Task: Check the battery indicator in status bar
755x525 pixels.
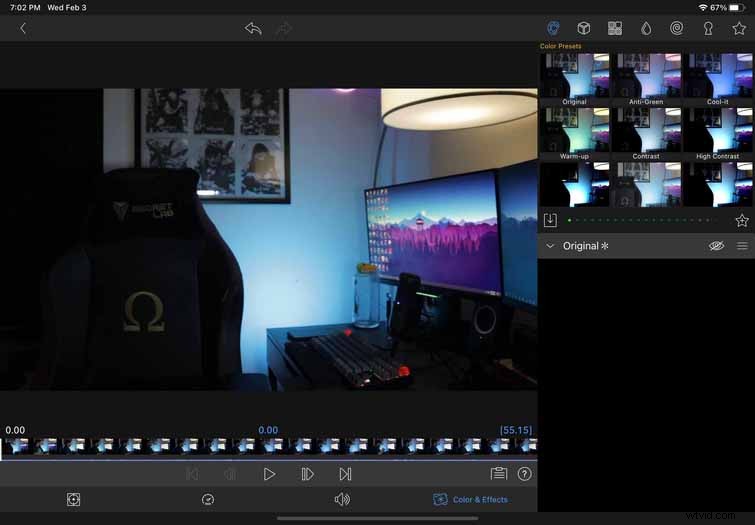Action: (737, 8)
